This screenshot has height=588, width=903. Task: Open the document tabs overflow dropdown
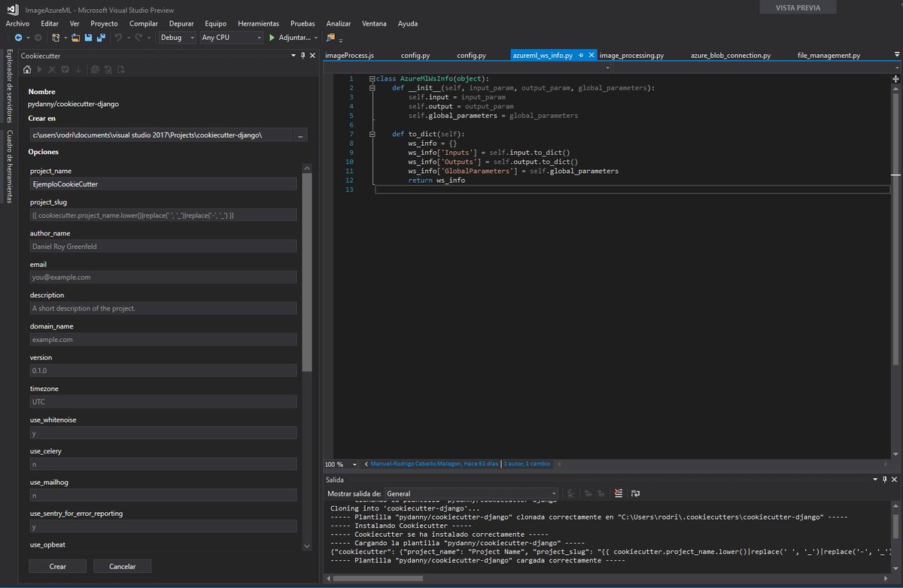tap(895, 55)
